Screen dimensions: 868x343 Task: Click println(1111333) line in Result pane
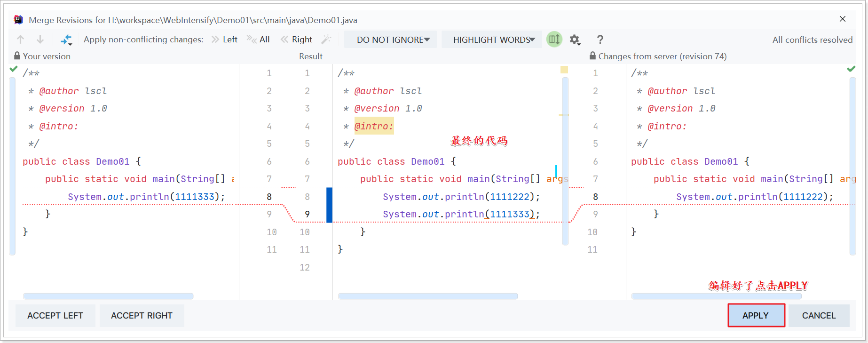tap(461, 215)
